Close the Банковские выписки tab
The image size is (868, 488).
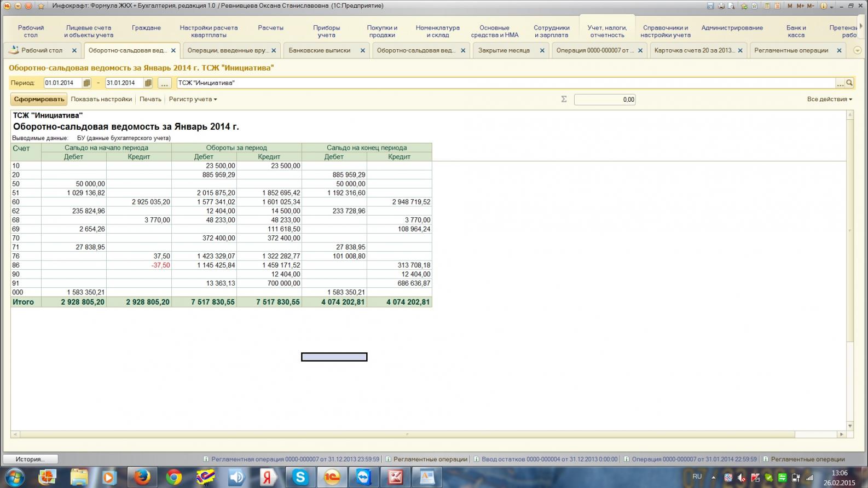(x=362, y=50)
